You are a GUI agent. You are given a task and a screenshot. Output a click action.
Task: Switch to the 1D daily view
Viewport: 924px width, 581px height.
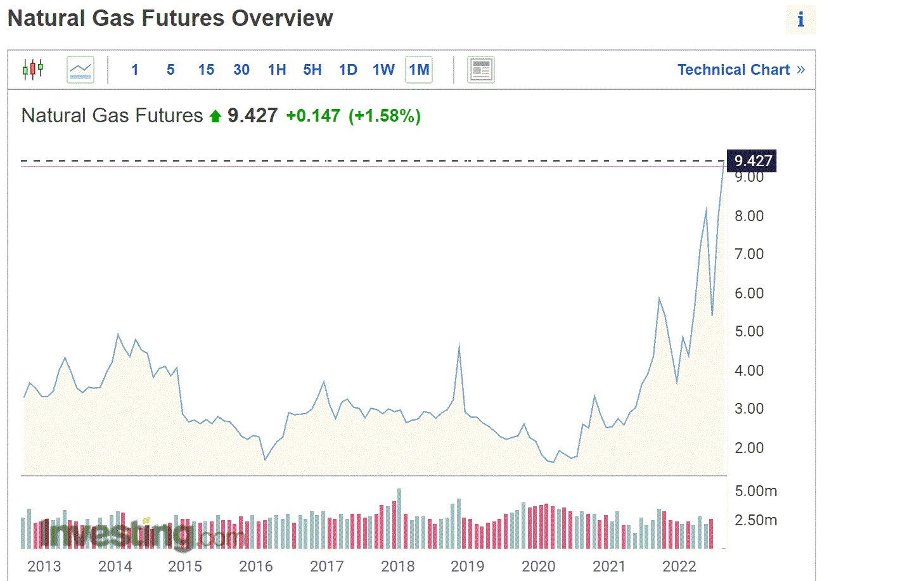pos(347,70)
